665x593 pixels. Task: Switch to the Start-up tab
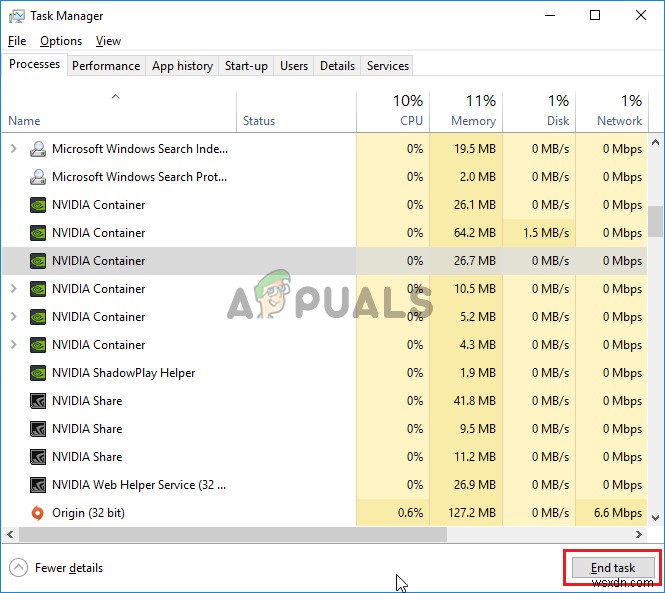(x=246, y=66)
